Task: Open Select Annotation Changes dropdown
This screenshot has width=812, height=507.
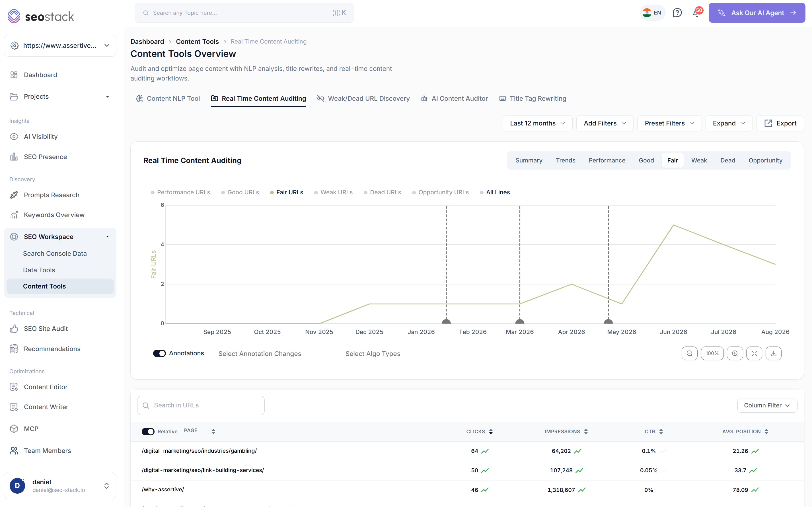Action: click(260, 354)
